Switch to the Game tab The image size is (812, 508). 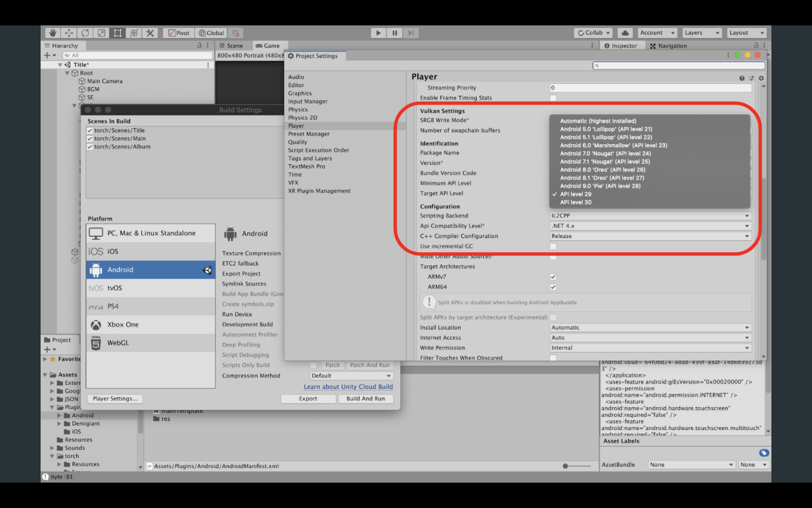point(268,46)
